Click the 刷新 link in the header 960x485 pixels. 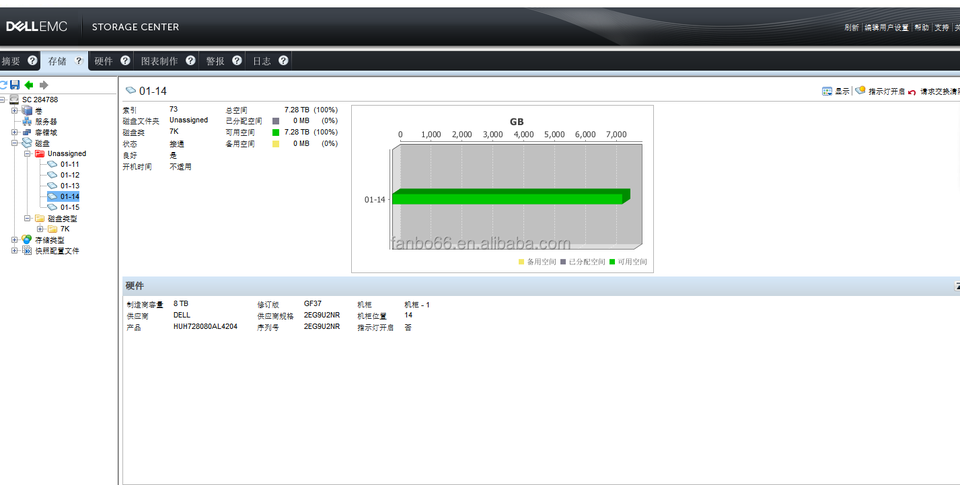852,28
